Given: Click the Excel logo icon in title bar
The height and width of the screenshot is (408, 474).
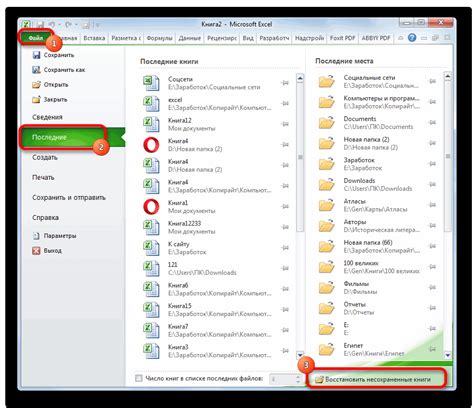Looking at the screenshot, I should [x=26, y=25].
